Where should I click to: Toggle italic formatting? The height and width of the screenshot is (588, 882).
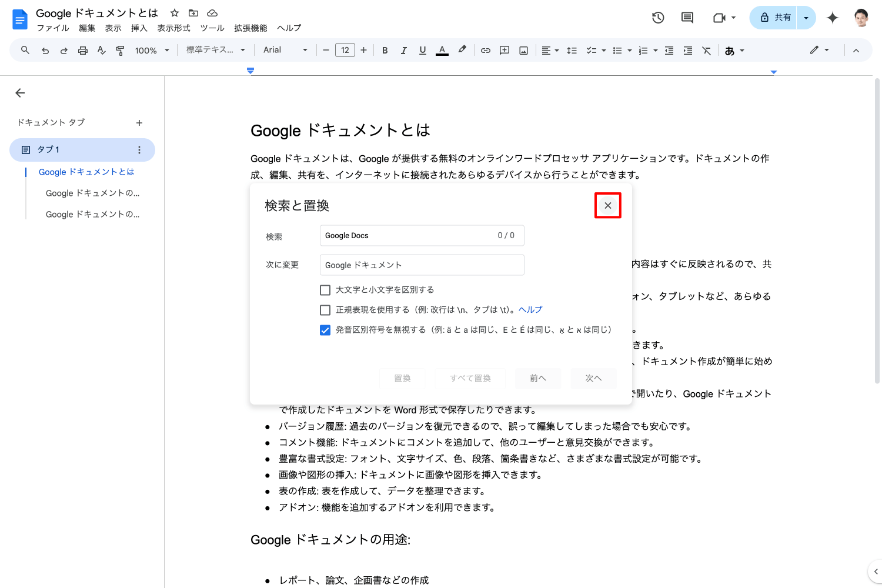(403, 51)
